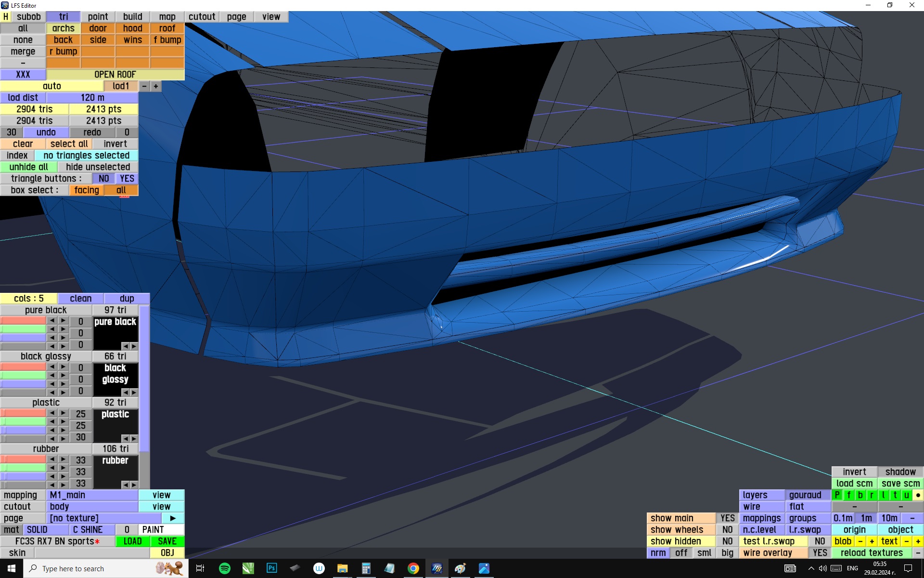Viewport: 924px width, 578px height.
Task: Toggle wire overlay YES setting
Action: pyautogui.click(x=820, y=553)
